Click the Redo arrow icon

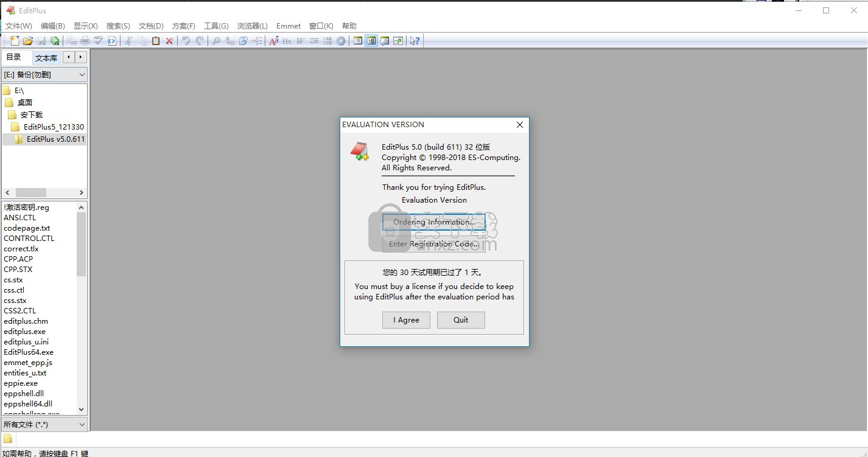(x=200, y=41)
